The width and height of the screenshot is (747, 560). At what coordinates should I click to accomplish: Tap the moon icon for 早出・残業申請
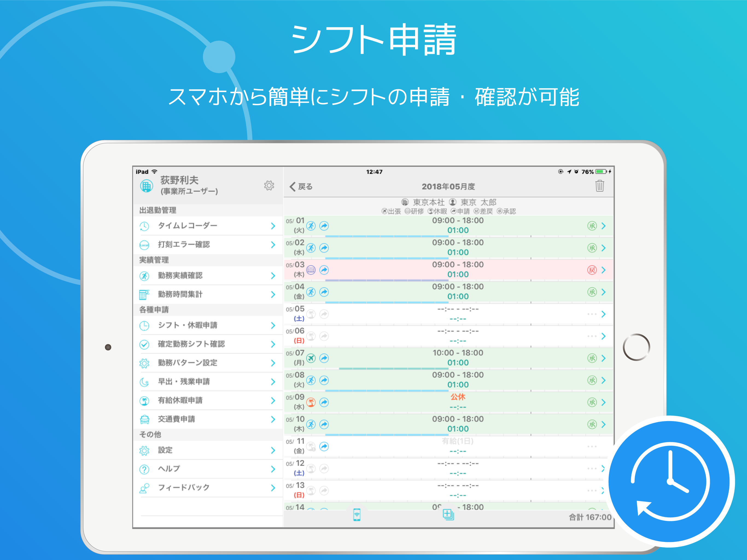click(x=144, y=382)
